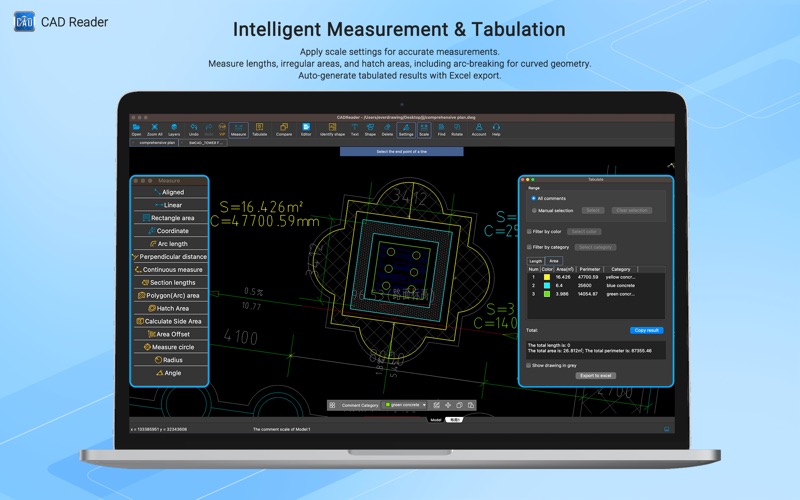800x500 pixels.
Task: Click the Perimeter column header
Action: 590,269
